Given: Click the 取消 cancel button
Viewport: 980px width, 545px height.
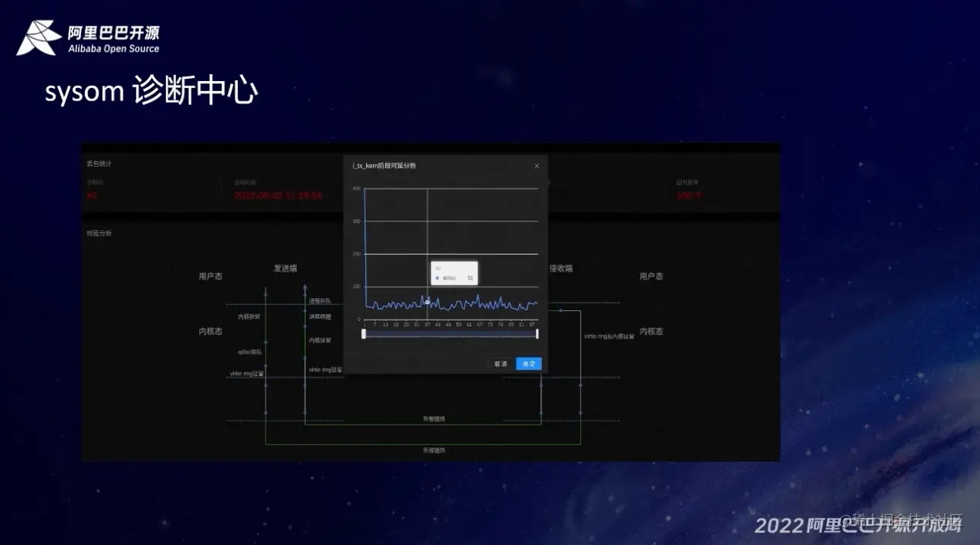Looking at the screenshot, I should pos(501,364).
